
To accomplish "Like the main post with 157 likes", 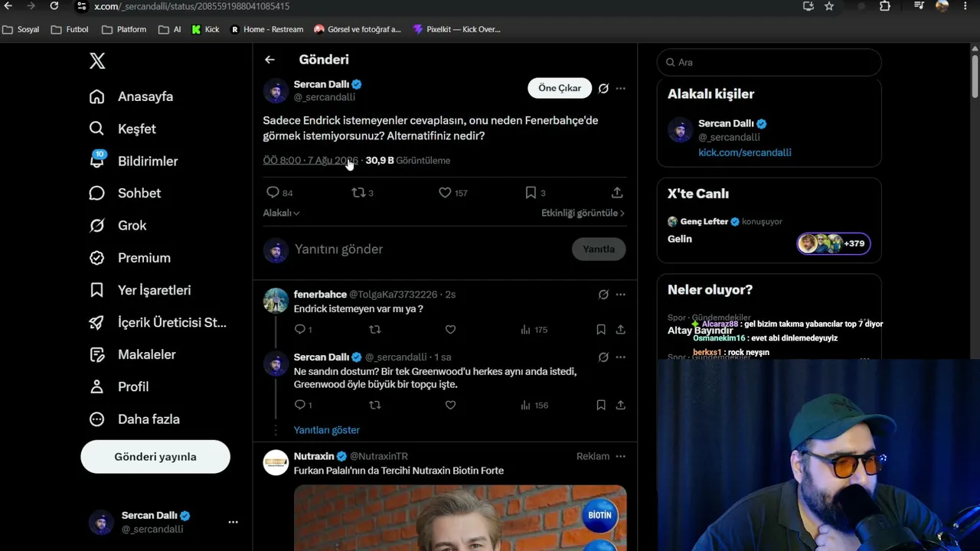I will [445, 193].
